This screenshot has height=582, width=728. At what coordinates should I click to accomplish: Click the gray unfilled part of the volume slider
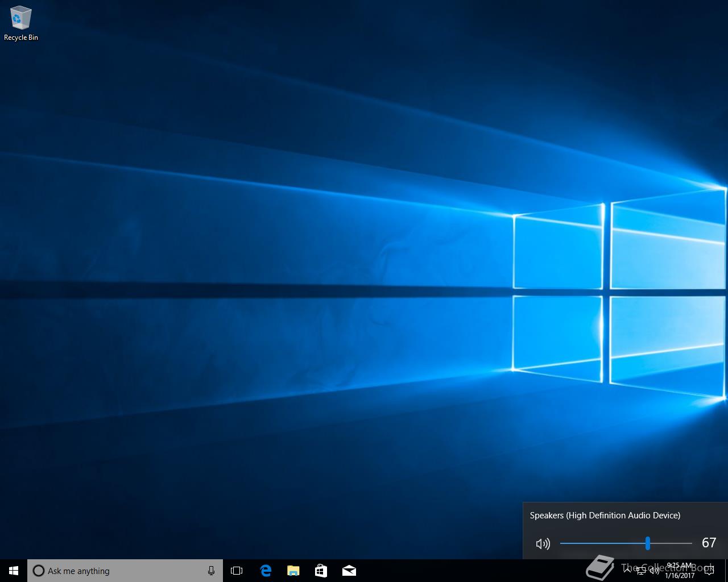click(671, 543)
